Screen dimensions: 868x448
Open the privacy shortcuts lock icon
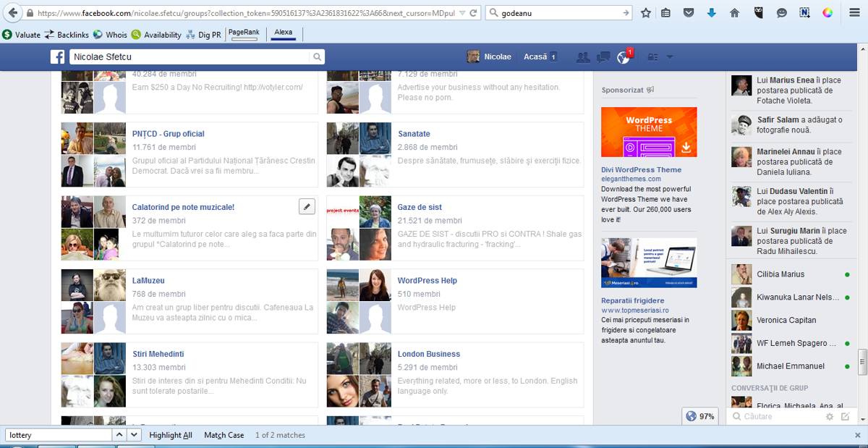click(652, 57)
